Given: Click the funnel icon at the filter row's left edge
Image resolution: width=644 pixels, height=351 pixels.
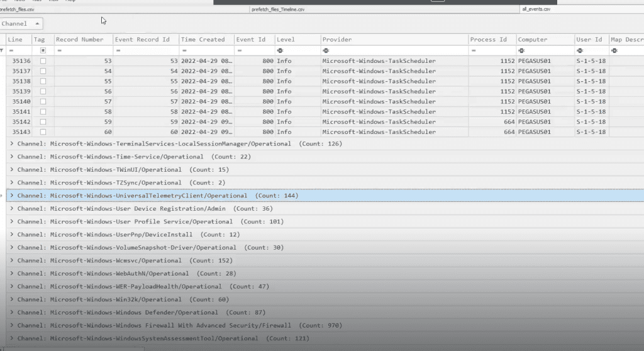Looking at the screenshot, I should 2,50.
